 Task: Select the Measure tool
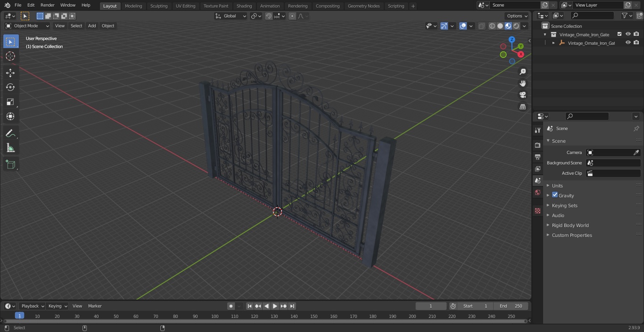coord(10,148)
